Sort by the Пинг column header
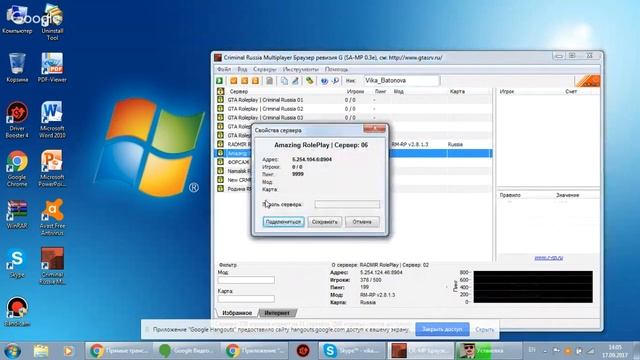Image resolution: width=640 pixels, height=360 pixels. (380, 91)
